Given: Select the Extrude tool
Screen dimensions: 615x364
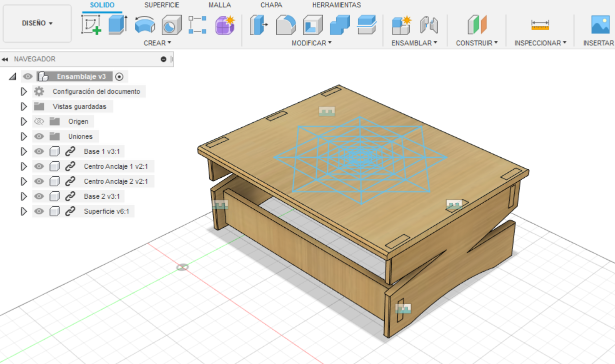Looking at the screenshot, I should (118, 24).
